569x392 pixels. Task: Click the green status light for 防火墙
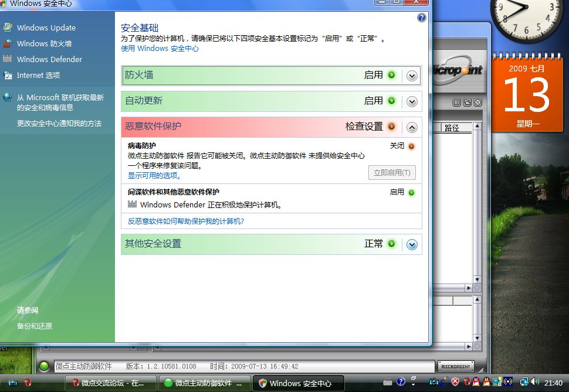[x=391, y=75]
